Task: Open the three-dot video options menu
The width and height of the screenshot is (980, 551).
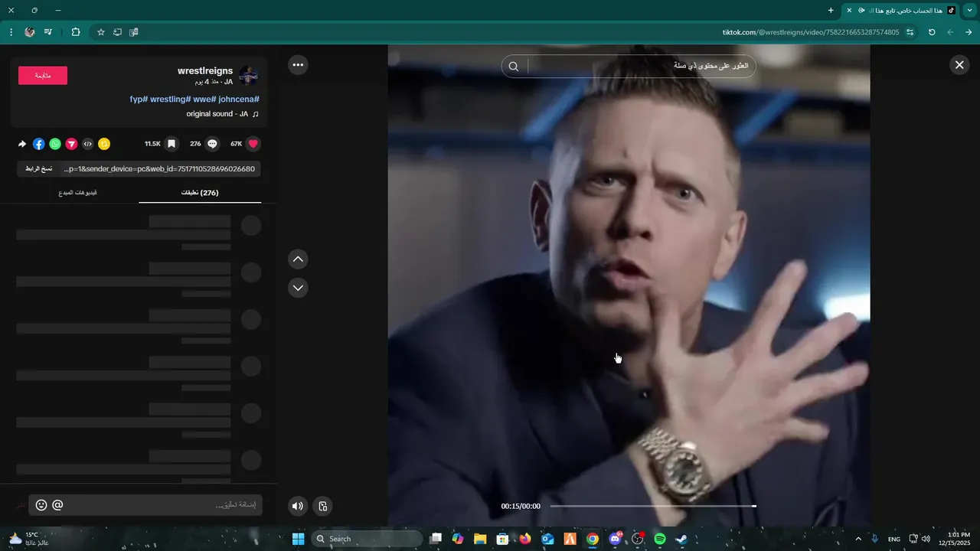Action: point(298,65)
